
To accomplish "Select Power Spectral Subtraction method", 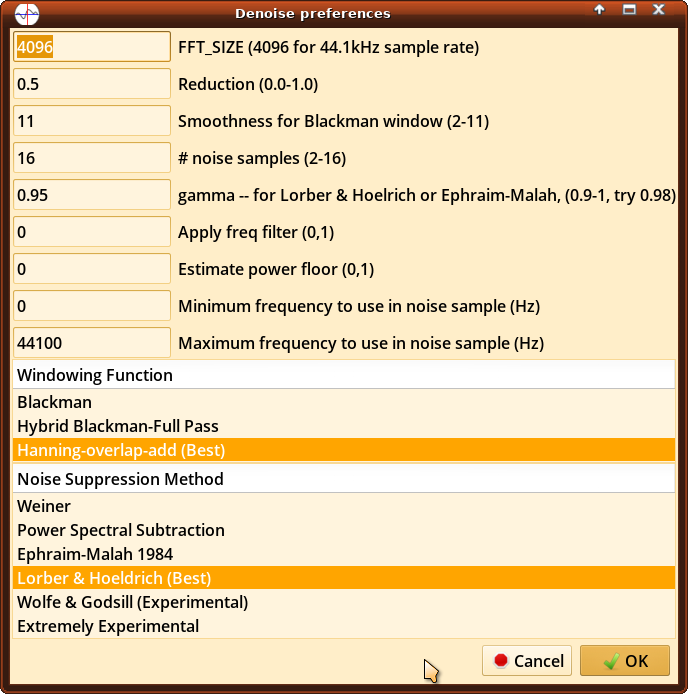I will (x=121, y=530).
